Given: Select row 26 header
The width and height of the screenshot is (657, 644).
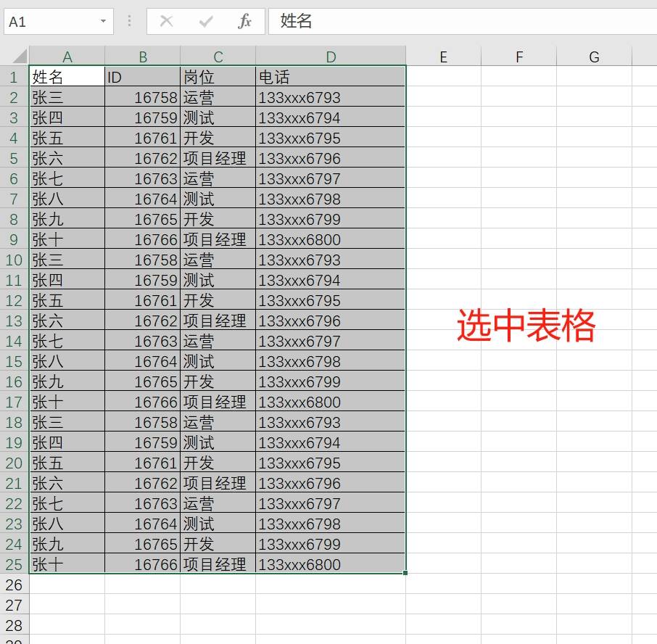Looking at the screenshot, I should 14,585.
